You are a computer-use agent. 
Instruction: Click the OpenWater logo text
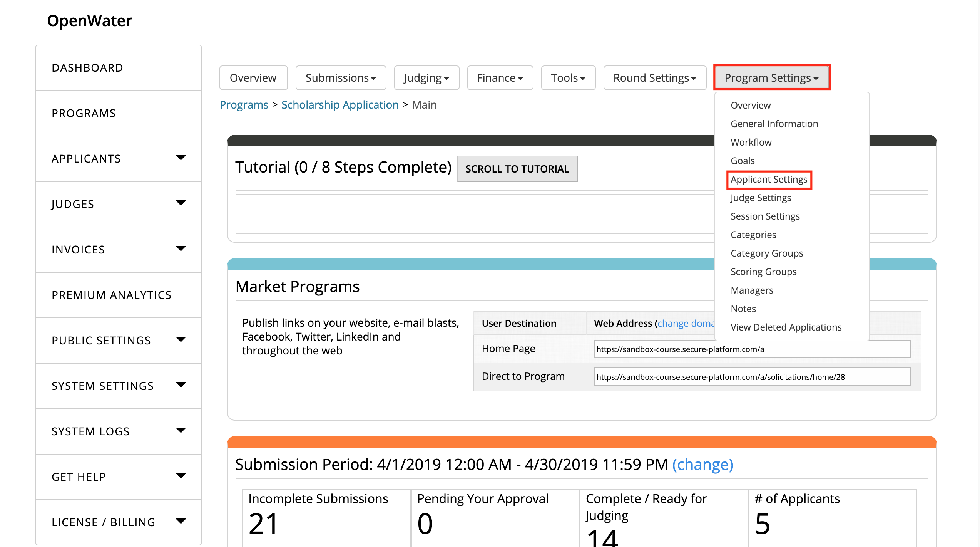pyautogui.click(x=90, y=21)
